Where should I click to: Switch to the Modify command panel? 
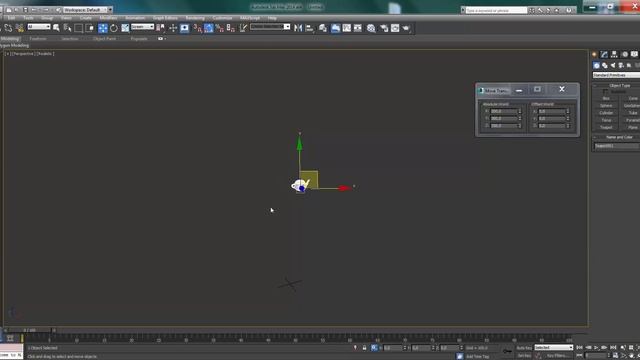coord(604,54)
